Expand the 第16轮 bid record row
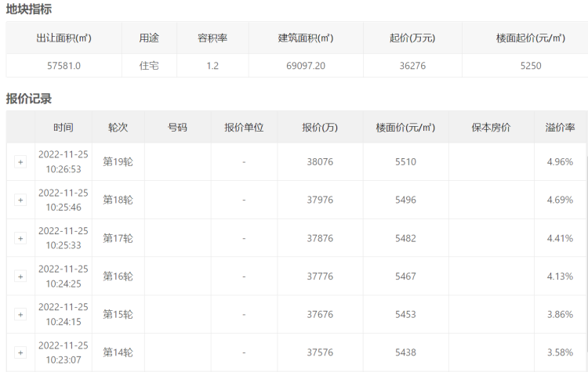This screenshot has height=372, width=588. [x=20, y=276]
